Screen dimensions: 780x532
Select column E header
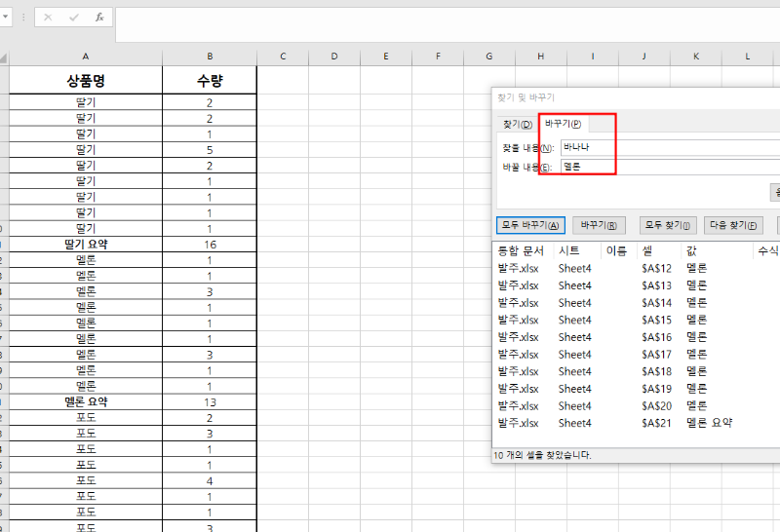[x=386, y=57]
